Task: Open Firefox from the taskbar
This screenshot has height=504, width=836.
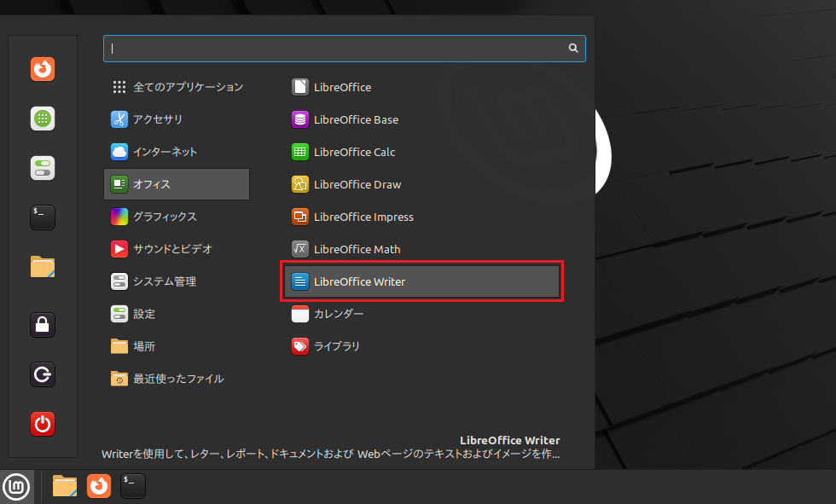Action: [99, 486]
